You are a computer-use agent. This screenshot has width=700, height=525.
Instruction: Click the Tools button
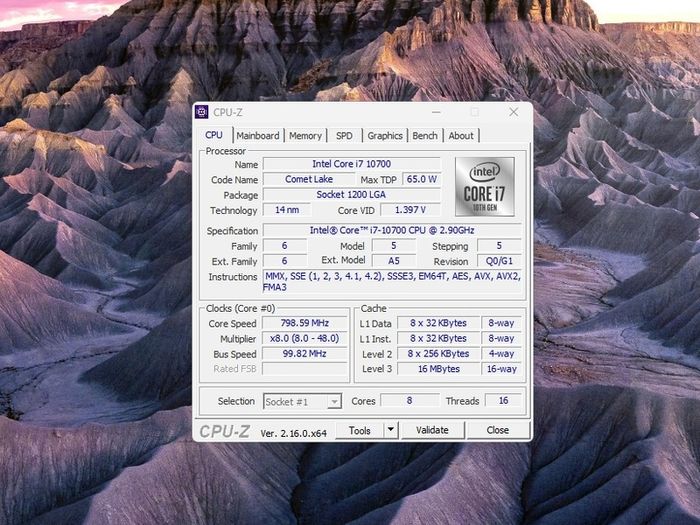[359, 430]
